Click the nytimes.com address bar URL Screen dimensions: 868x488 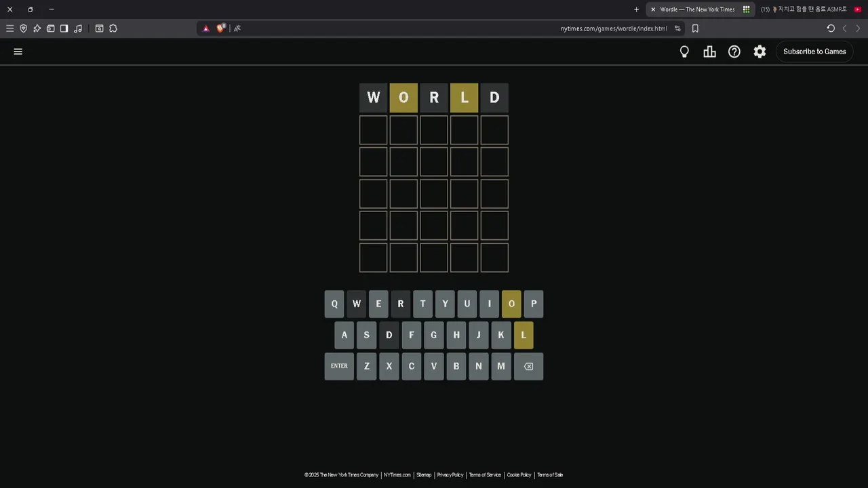click(x=614, y=28)
